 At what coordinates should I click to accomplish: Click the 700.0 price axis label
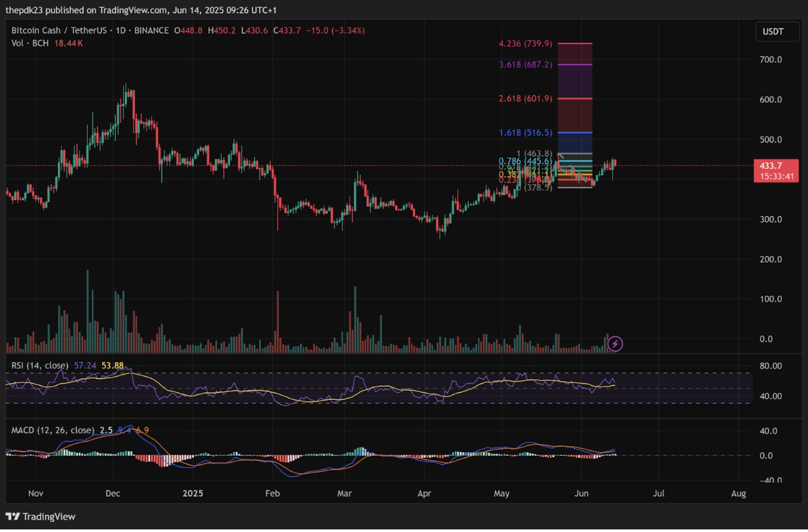[x=770, y=59]
